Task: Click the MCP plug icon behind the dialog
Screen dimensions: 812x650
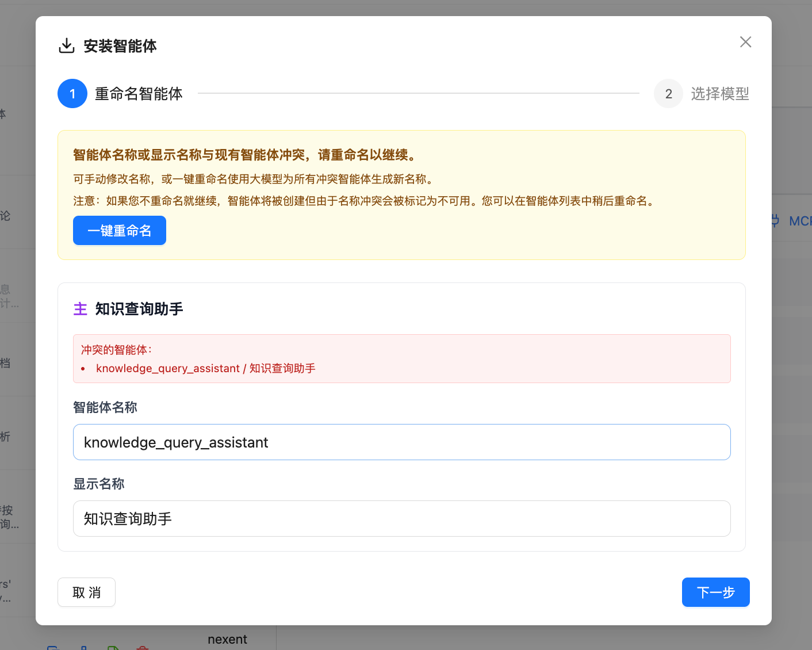Action: pyautogui.click(x=775, y=221)
